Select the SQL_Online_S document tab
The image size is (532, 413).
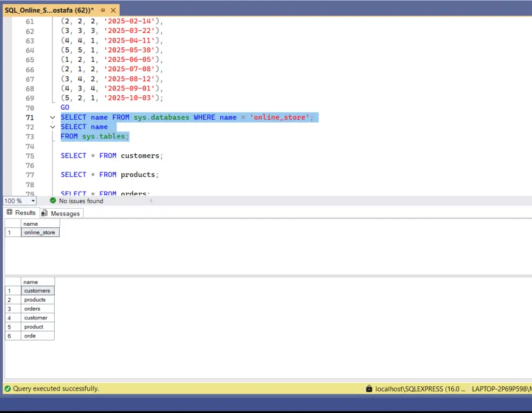click(x=49, y=10)
